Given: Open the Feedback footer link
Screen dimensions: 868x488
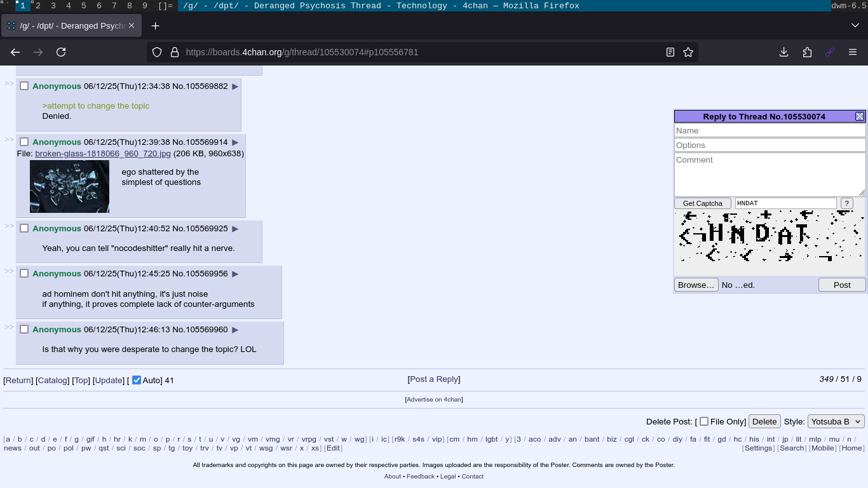Looking at the screenshot, I should [421, 477].
